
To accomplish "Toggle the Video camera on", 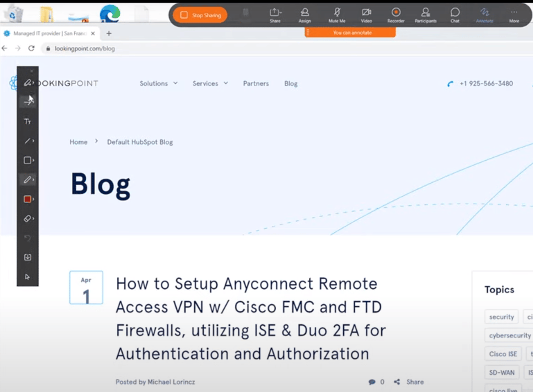I will pos(366,14).
